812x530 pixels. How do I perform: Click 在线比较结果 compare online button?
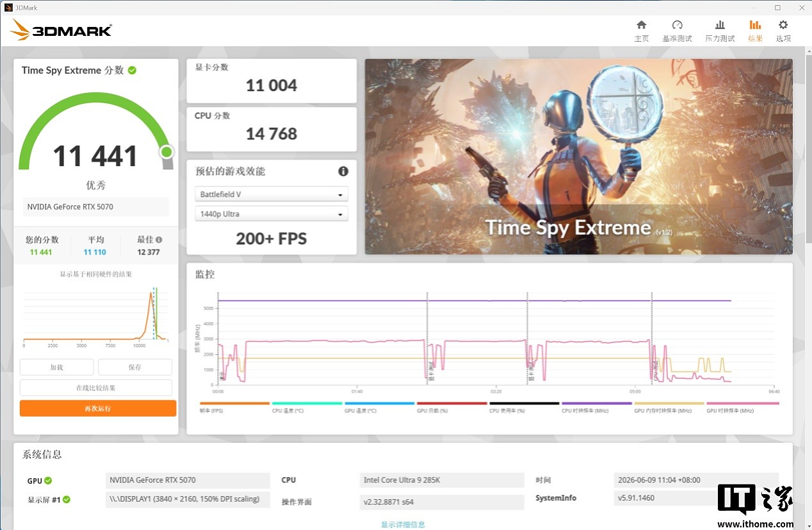(96, 388)
